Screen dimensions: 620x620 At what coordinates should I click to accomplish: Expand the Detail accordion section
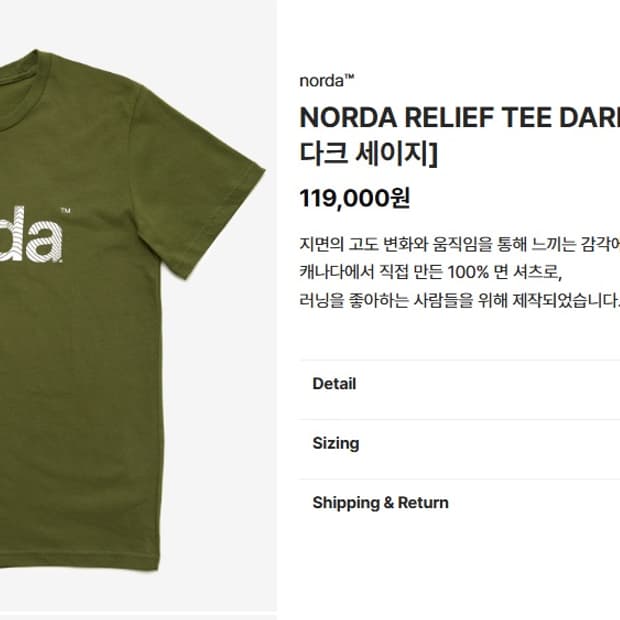coord(459,384)
